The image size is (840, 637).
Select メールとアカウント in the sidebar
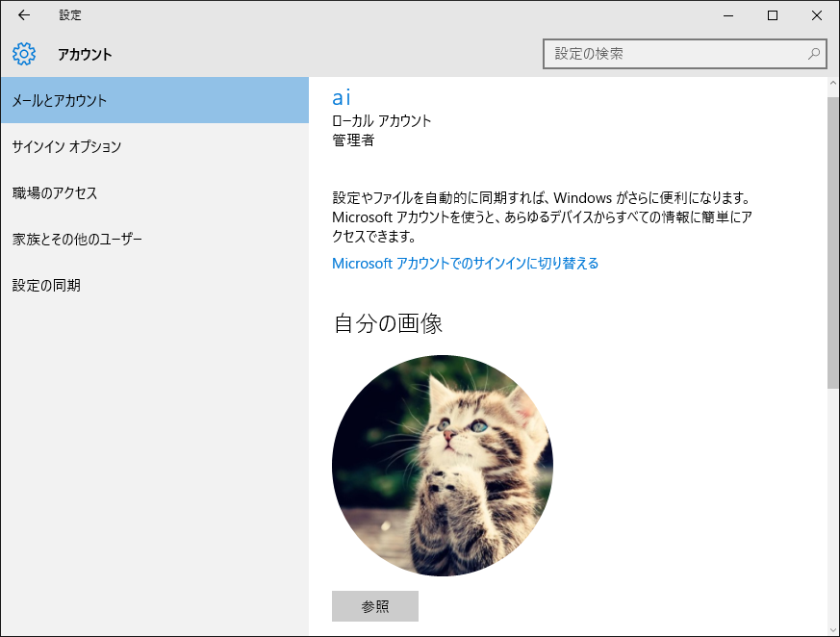(154, 100)
